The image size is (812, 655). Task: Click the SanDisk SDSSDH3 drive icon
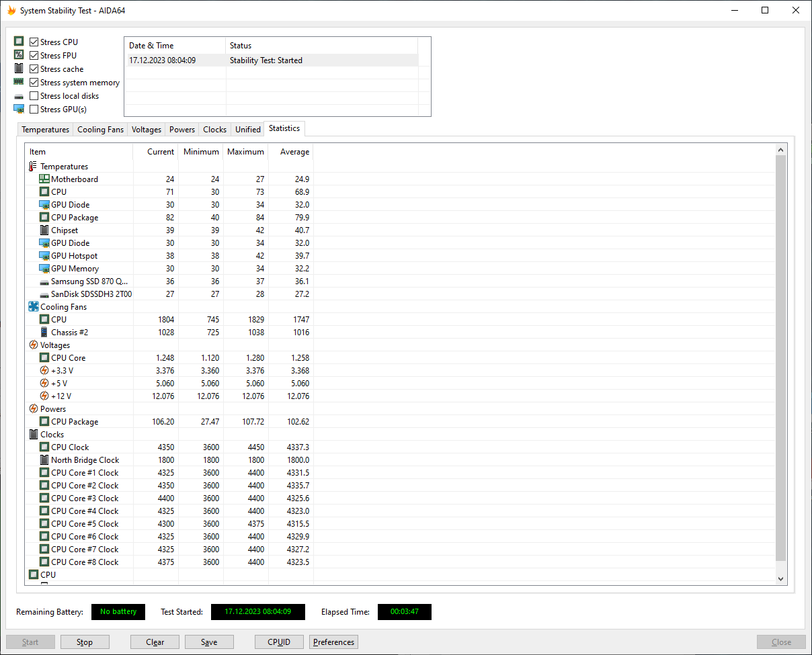pyautogui.click(x=44, y=294)
